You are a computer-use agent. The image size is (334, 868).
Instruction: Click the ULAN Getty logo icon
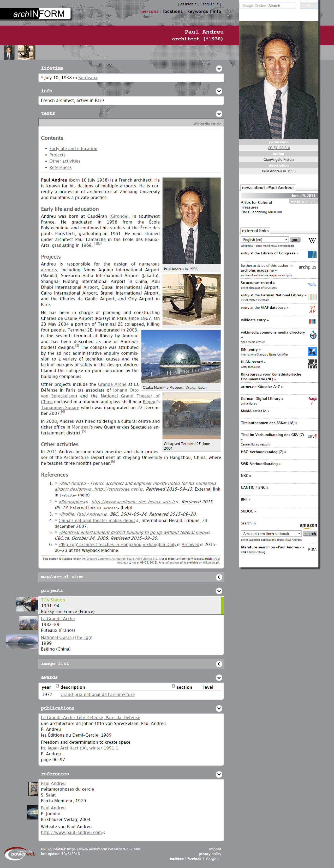point(312,364)
